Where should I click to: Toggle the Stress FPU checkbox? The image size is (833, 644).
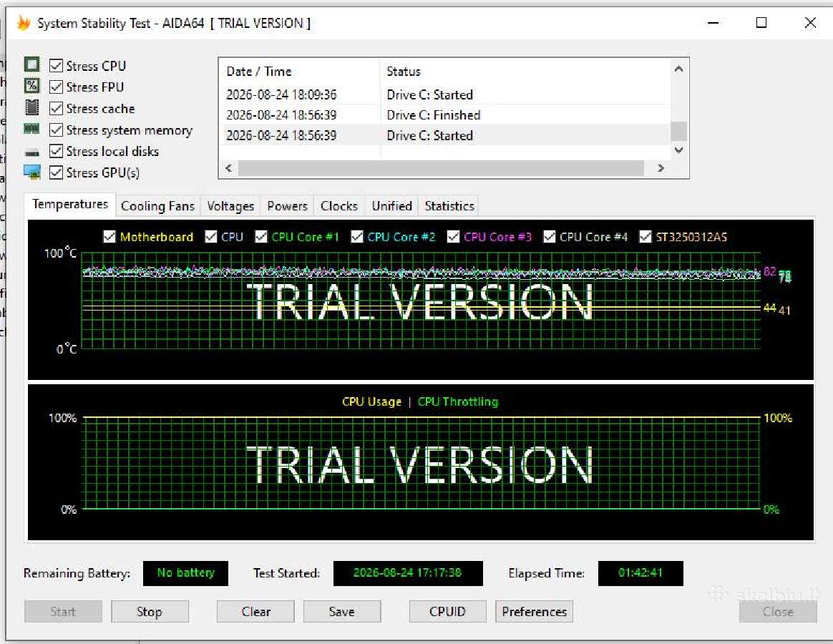click(56, 87)
